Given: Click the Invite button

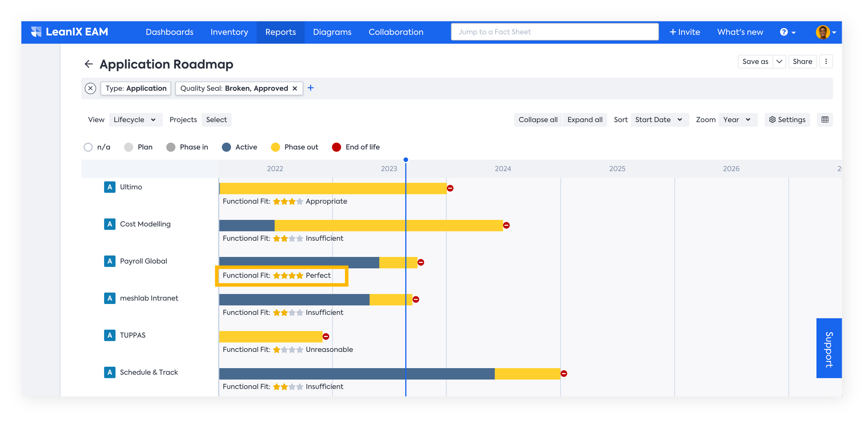Looking at the screenshot, I should point(685,32).
